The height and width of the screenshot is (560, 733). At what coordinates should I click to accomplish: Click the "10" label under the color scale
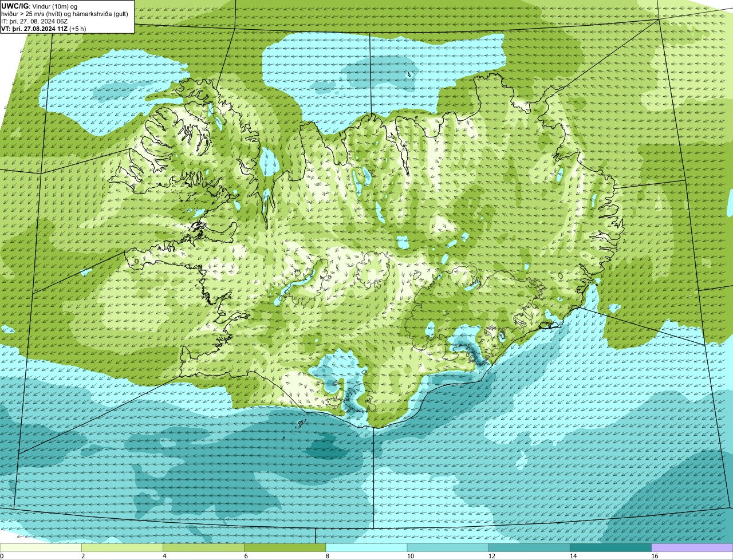click(410, 556)
